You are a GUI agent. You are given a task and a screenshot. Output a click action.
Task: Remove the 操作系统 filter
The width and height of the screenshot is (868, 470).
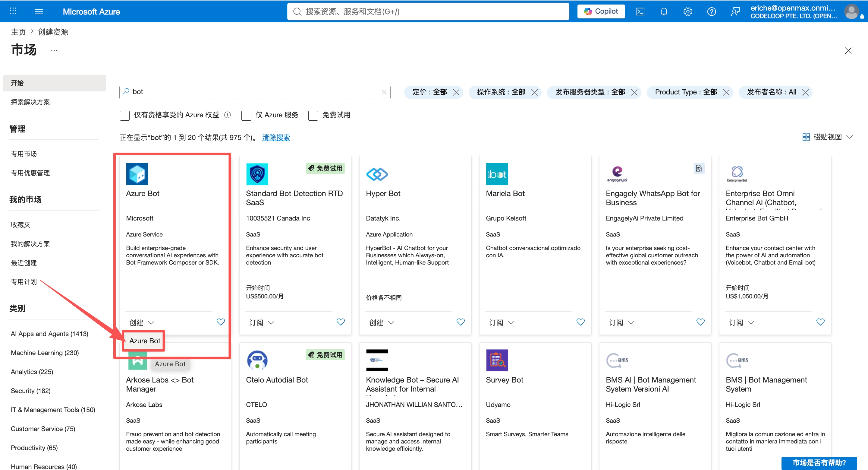click(x=534, y=92)
